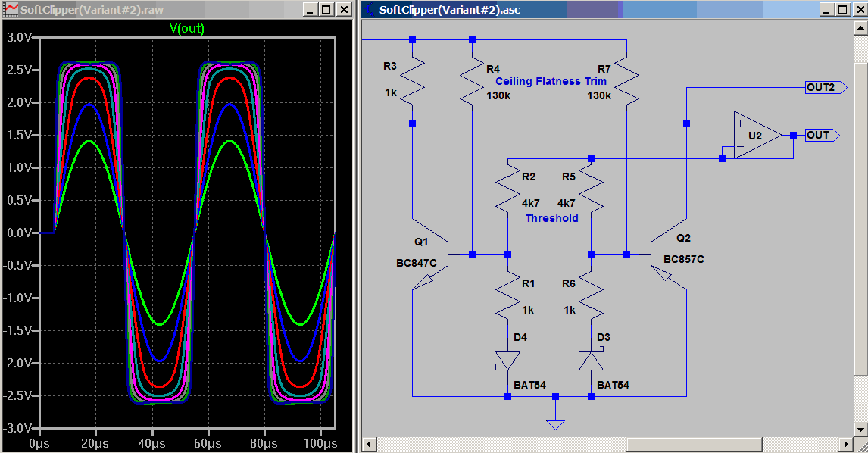The width and height of the screenshot is (868, 453).
Task: Click the Q2 reference designator
Action: pyautogui.click(x=683, y=238)
